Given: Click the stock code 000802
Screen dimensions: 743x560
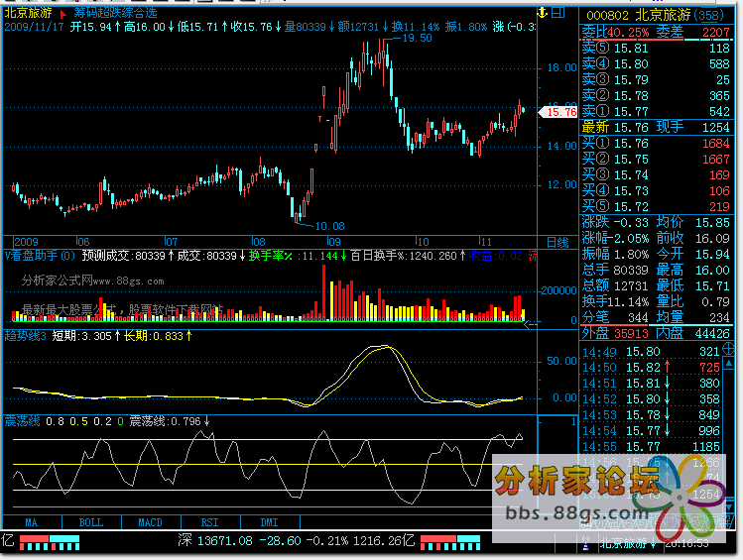Looking at the screenshot, I should [x=607, y=16].
